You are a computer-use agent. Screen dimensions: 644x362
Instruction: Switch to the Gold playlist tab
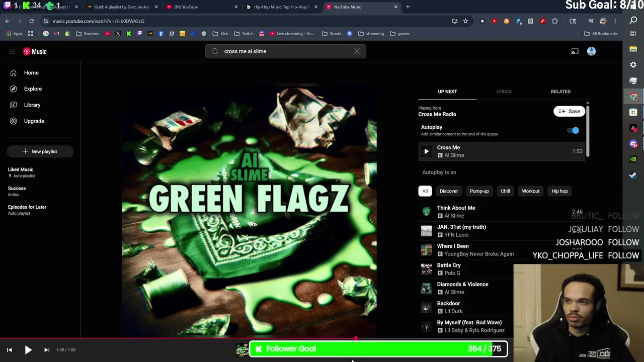pos(122,7)
